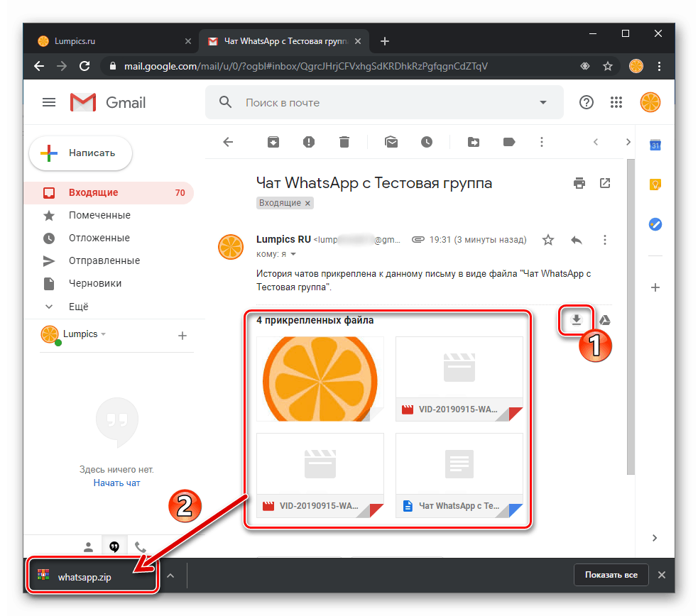Click 'Начать чат' link
The image size is (698, 616).
[116, 483]
